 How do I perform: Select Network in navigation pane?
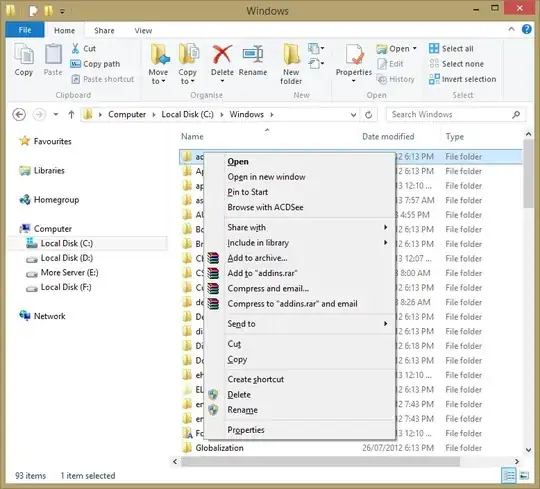click(43, 316)
